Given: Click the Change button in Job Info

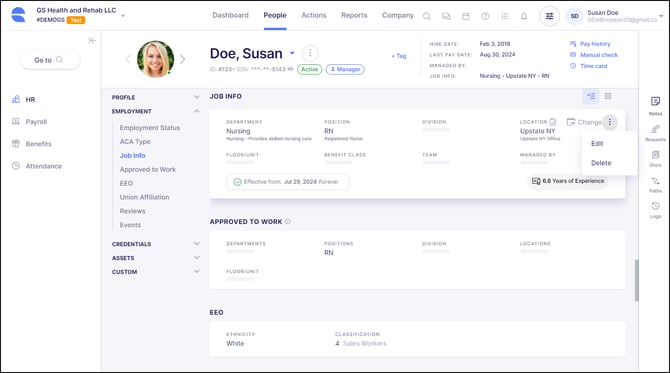Looking at the screenshot, I should (584, 122).
